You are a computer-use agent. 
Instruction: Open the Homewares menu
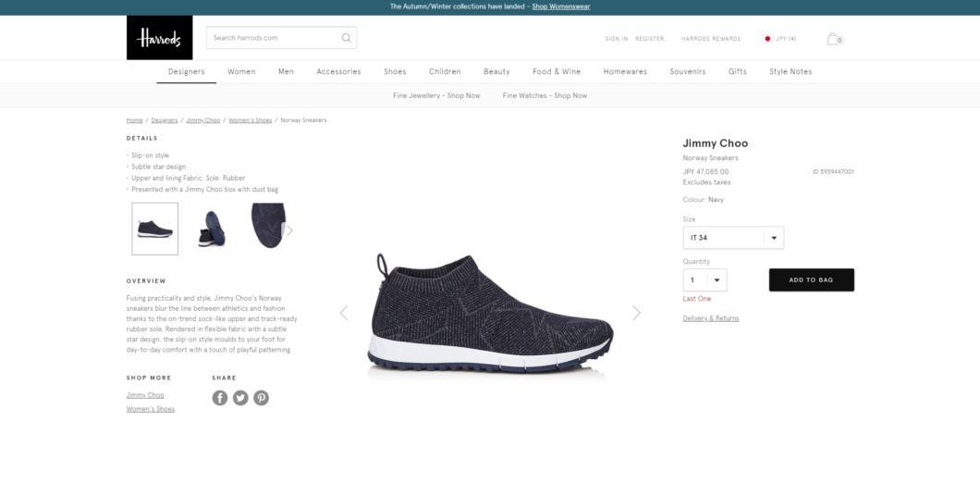tap(625, 71)
